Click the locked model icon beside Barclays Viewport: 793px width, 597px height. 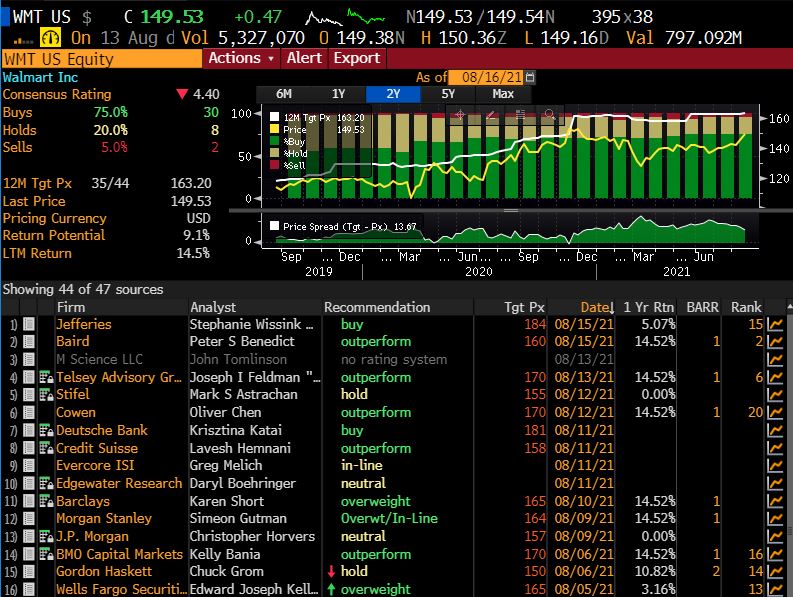point(47,501)
